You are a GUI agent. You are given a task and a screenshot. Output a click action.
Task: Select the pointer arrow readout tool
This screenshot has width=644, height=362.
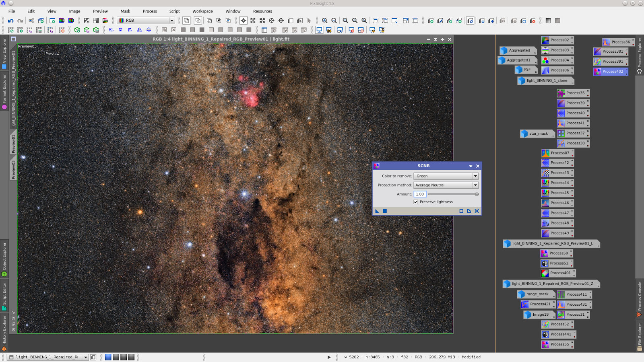[309, 21]
